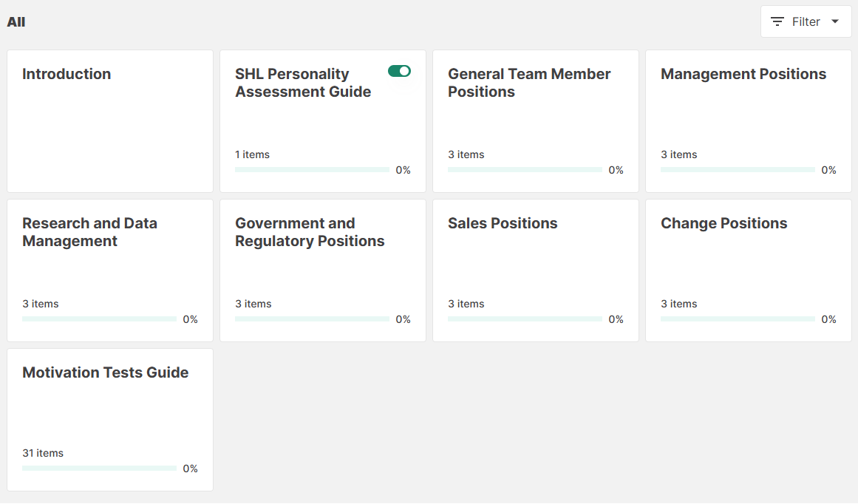Click the Motivation Tests Guide progress bar
The height and width of the screenshot is (504, 858).
point(99,468)
